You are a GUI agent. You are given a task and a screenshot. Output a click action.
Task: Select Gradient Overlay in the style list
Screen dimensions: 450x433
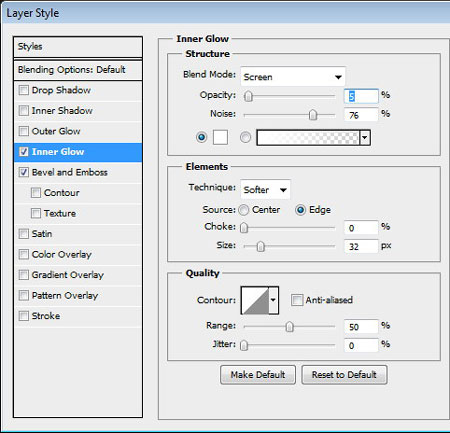[x=78, y=275]
